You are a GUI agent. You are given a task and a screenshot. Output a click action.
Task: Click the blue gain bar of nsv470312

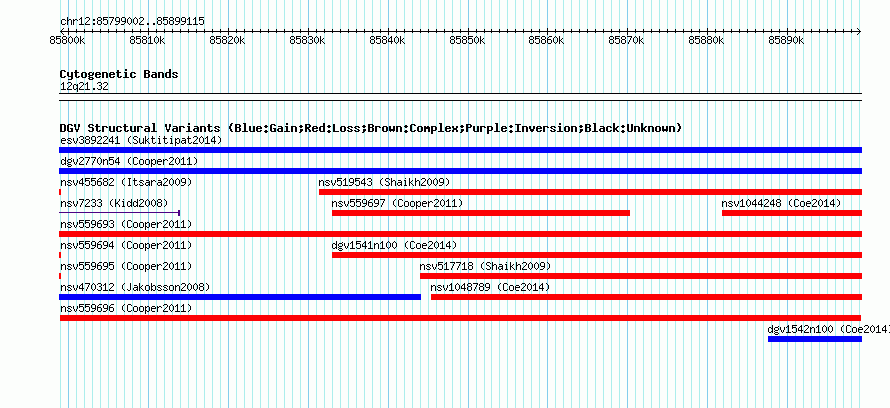[240, 297]
